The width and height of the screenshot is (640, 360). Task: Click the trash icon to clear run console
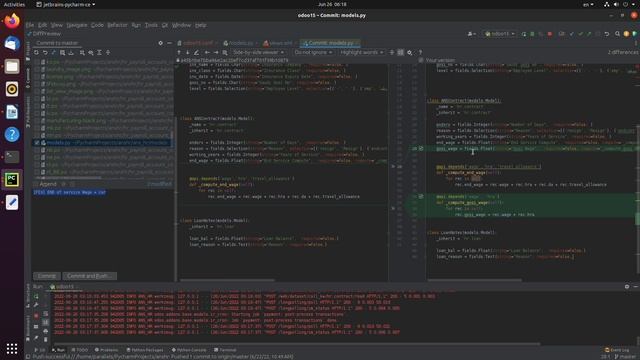point(45,339)
